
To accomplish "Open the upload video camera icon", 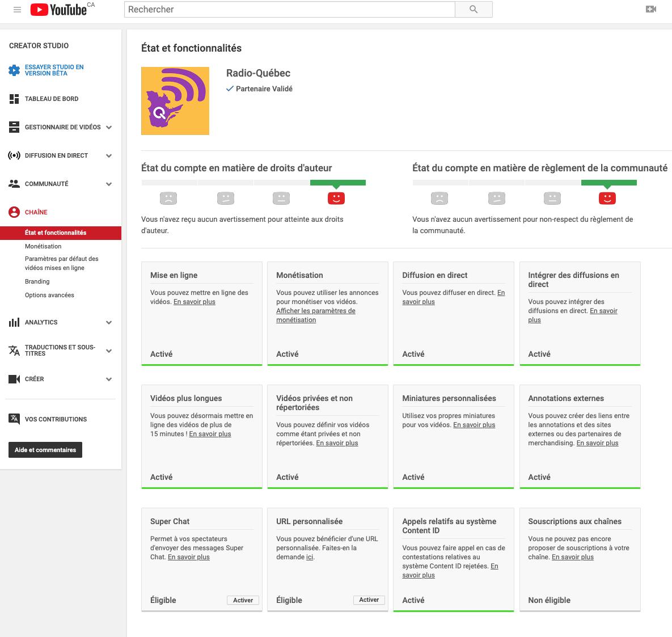I will (650, 9).
